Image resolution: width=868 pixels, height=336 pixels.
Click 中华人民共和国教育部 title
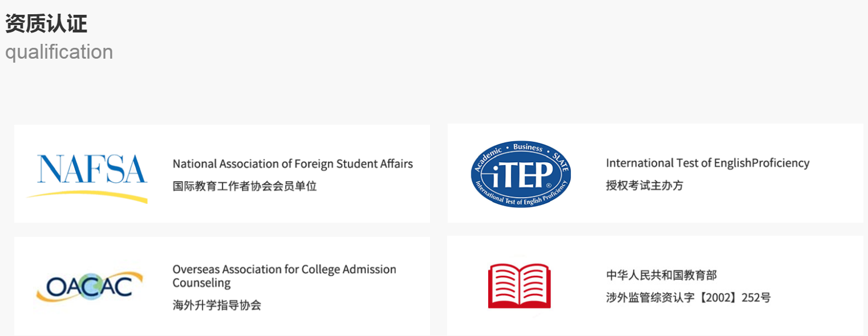click(x=662, y=276)
